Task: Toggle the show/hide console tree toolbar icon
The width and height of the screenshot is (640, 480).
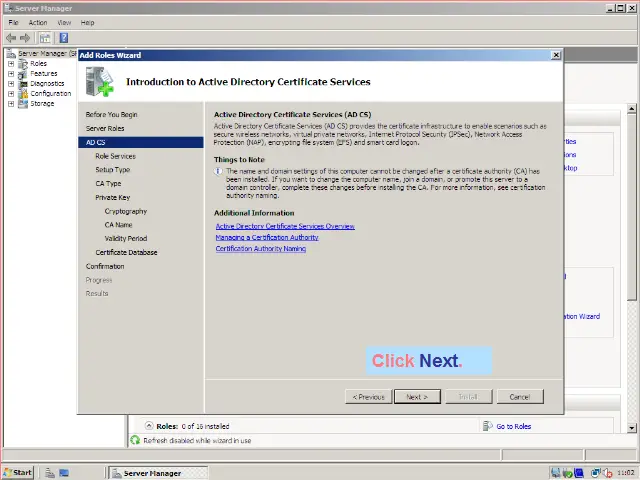Action: point(45,38)
